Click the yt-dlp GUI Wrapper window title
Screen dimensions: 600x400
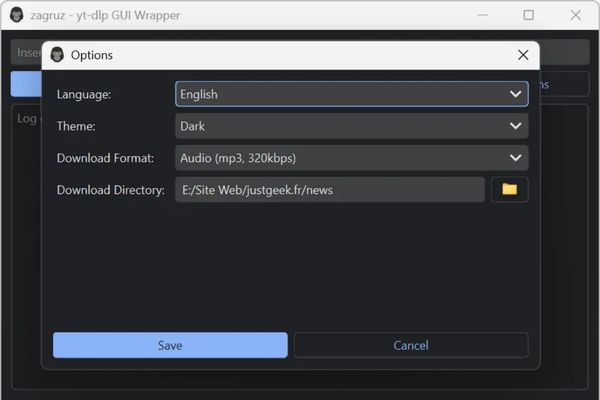[x=110, y=15]
